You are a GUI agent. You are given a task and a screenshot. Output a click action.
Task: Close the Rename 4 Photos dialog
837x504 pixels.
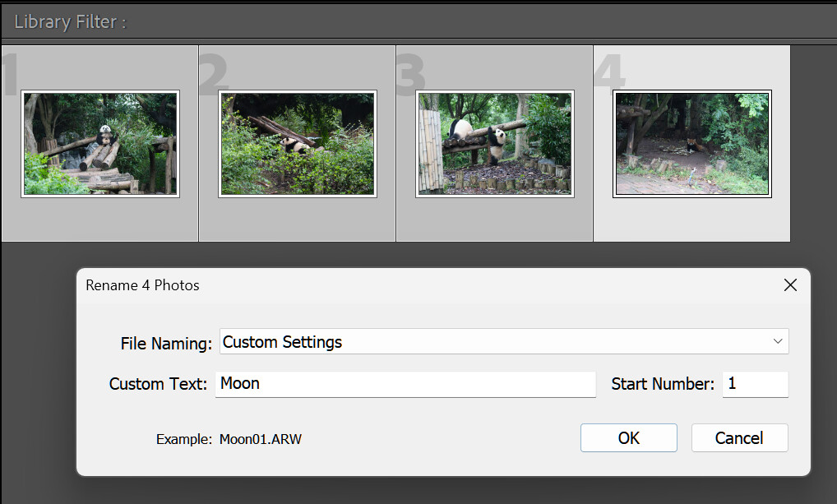tap(790, 285)
